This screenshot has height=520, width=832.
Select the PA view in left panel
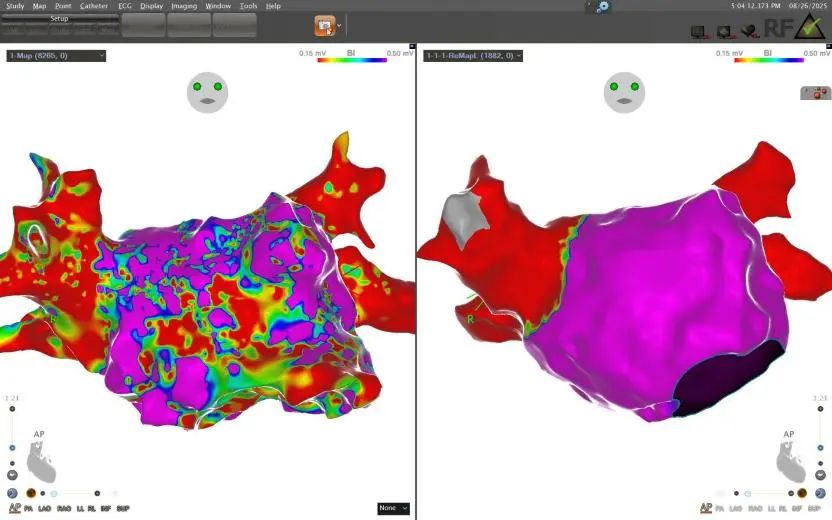coord(31,509)
